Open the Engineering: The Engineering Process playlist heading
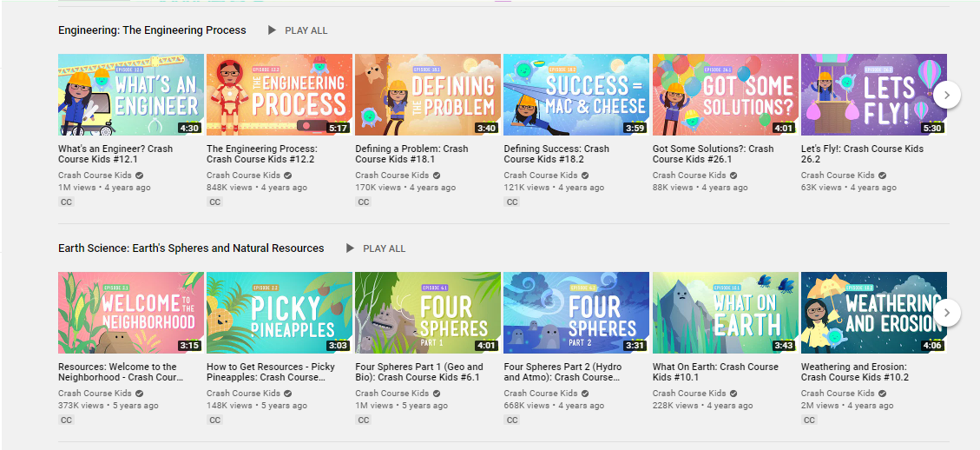Screen dimensions: 980x450 (x=152, y=30)
